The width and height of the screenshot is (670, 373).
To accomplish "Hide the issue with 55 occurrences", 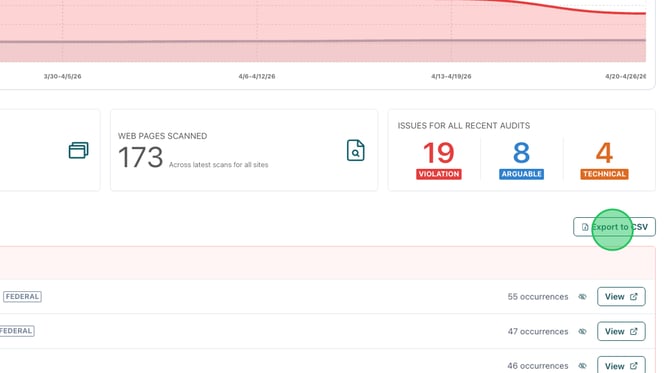I will click(582, 297).
